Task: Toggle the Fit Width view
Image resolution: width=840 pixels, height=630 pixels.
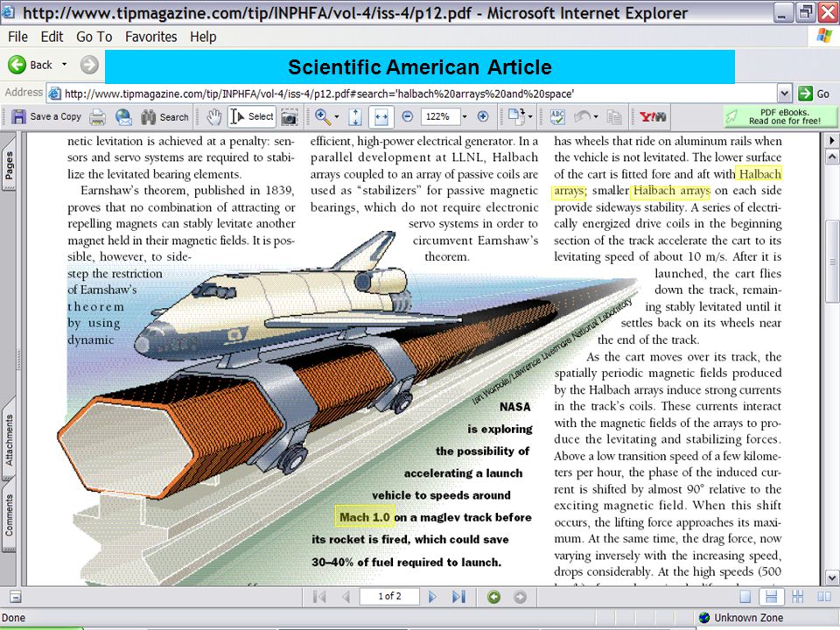Action: pyautogui.click(x=381, y=116)
